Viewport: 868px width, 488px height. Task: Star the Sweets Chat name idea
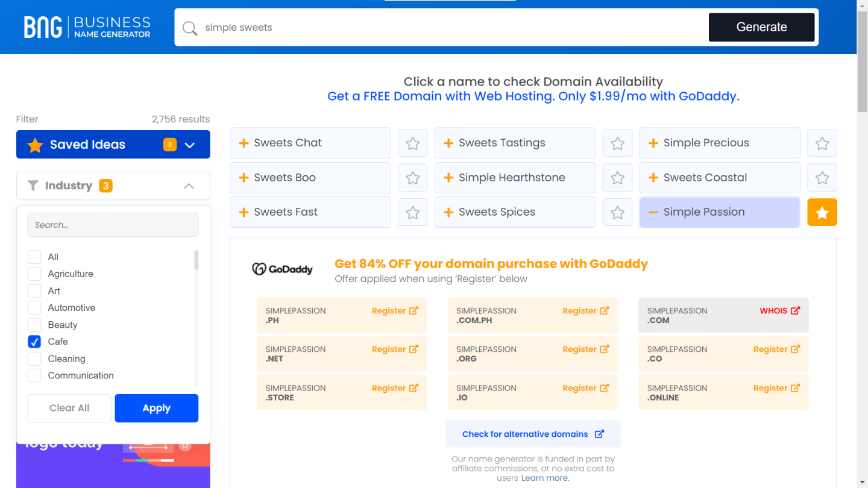click(412, 143)
